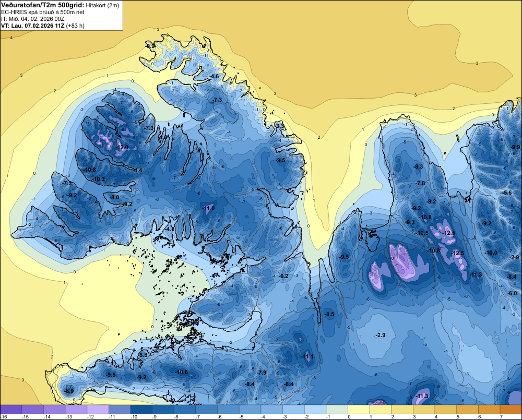Click the -9.9 temperature label
This screenshot has width=522, height=420.
click(x=515, y=147)
